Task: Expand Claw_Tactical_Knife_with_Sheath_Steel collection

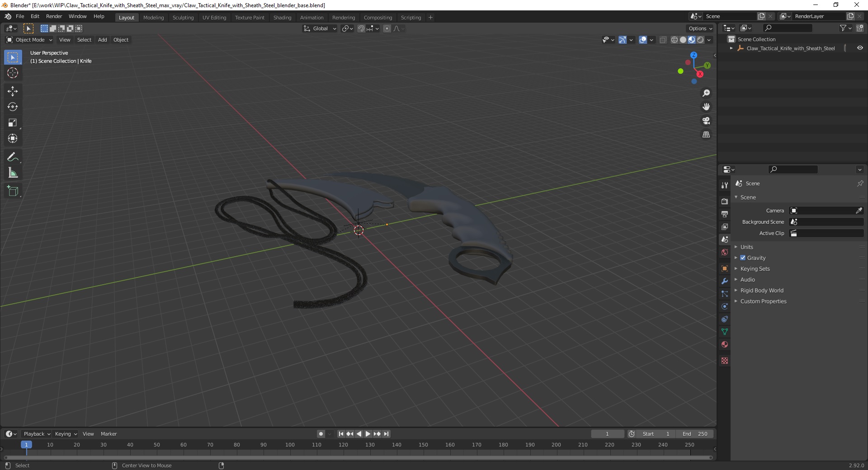Action: coord(731,48)
